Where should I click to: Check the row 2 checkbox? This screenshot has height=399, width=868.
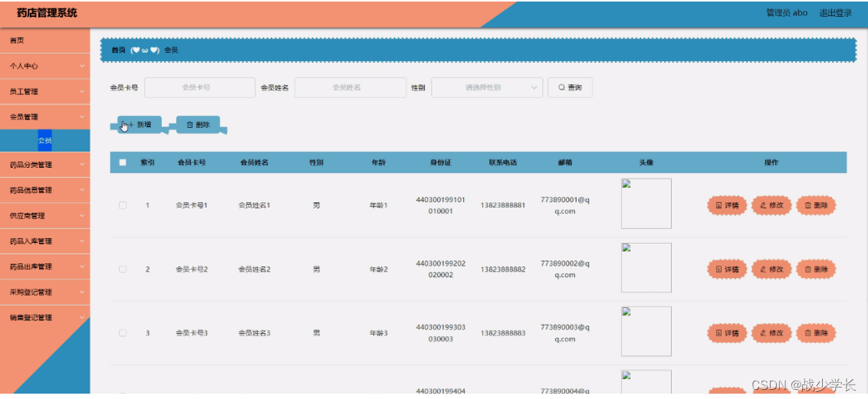(123, 269)
